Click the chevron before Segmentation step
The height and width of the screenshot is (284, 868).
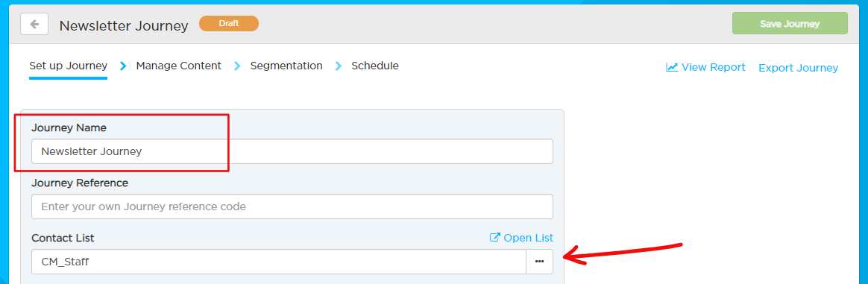[237, 66]
